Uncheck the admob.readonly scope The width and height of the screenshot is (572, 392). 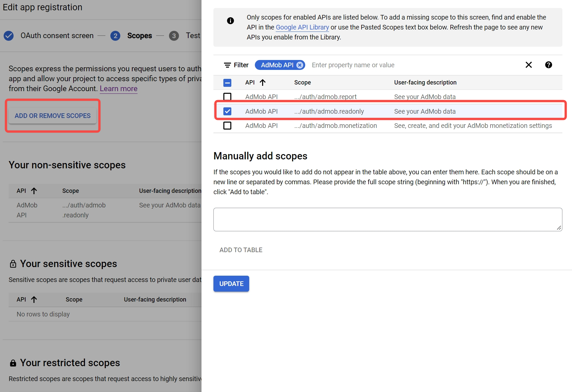tap(227, 111)
